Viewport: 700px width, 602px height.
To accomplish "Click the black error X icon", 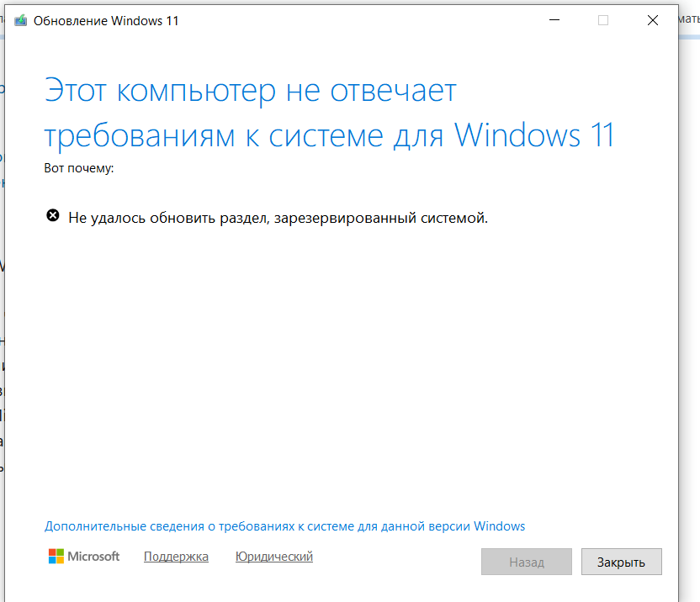I will [53, 215].
